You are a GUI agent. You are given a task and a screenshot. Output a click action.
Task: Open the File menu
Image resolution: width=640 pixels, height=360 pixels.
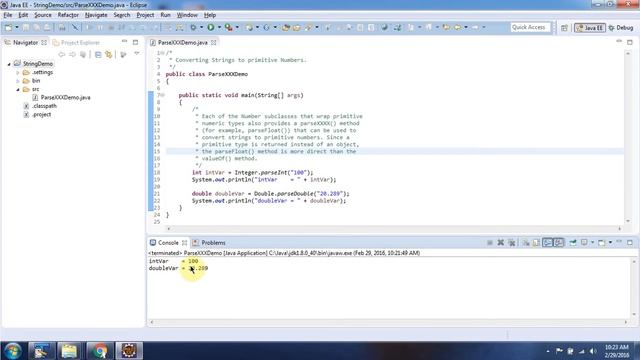point(8,15)
